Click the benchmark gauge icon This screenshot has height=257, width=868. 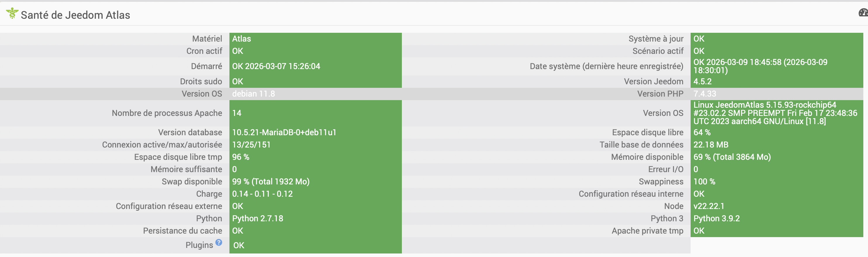coord(863,13)
